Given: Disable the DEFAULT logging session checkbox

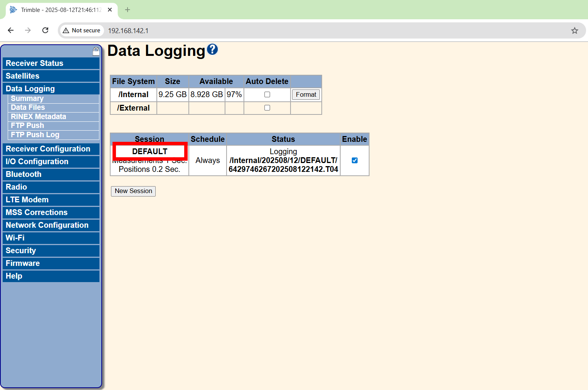Looking at the screenshot, I should [x=354, y=160].
